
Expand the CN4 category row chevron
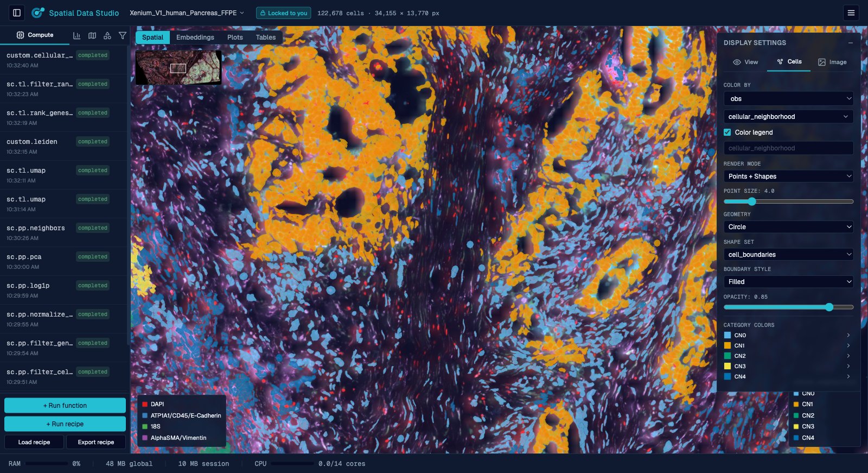pos(848,376)
